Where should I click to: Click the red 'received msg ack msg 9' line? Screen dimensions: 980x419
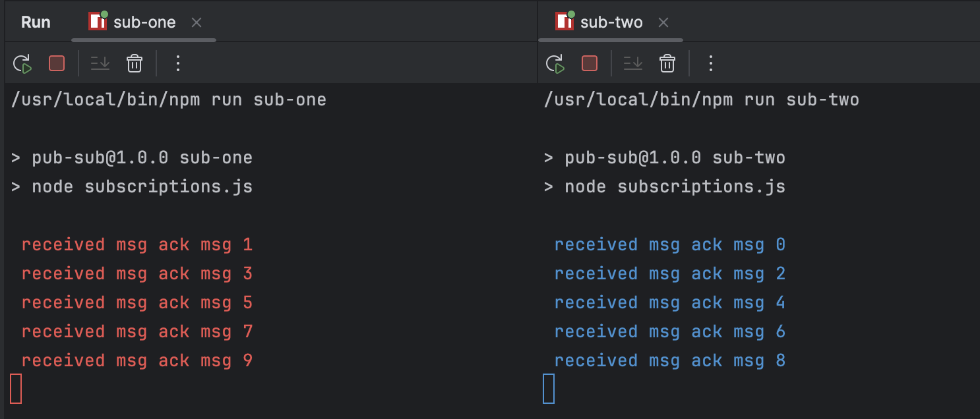point(137,361)
